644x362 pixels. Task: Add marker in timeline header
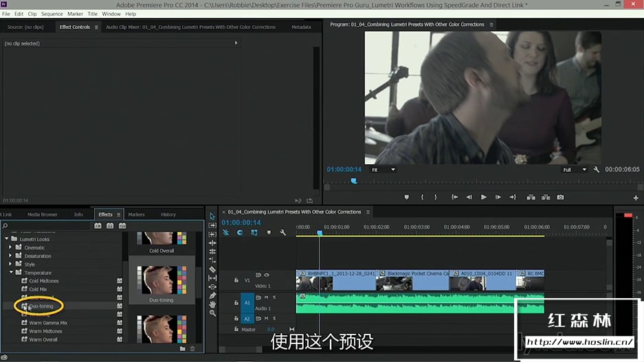tap(269, 232)
